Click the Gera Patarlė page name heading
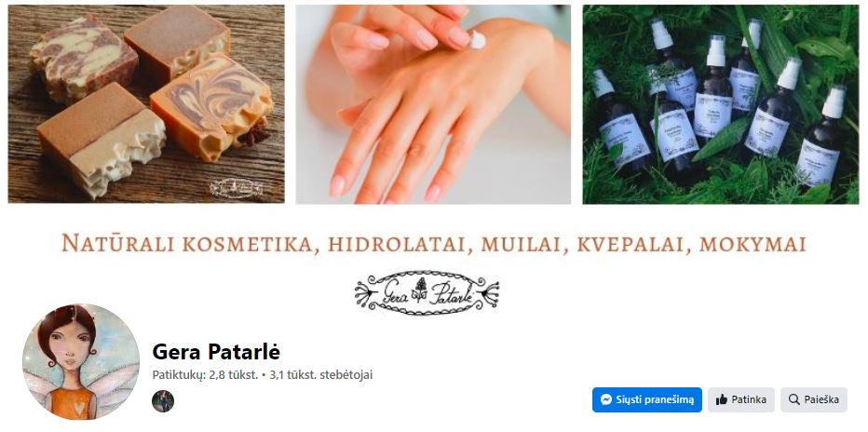The width and height of the screenshot is (868, 432). 216,351
